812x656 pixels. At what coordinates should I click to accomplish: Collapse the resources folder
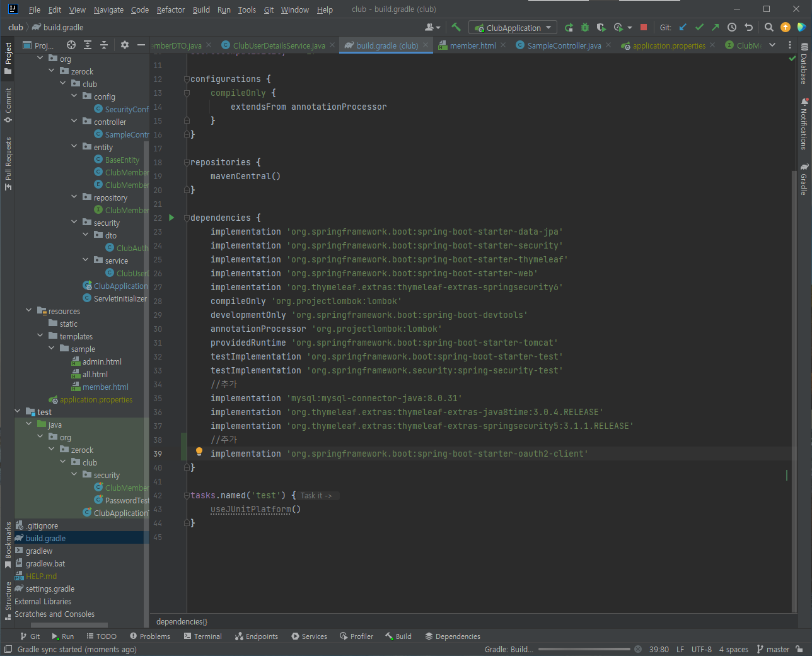(x=29, y=311)
